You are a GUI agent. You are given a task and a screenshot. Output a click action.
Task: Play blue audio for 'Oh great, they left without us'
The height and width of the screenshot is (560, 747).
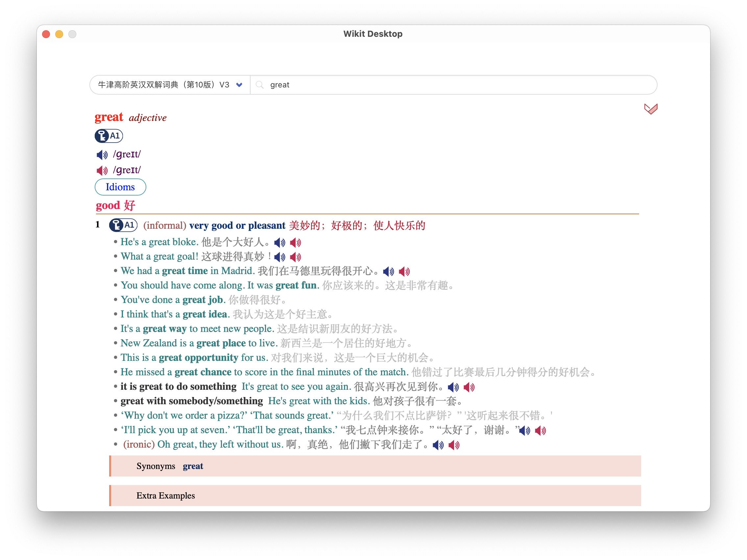click(438, 445)
